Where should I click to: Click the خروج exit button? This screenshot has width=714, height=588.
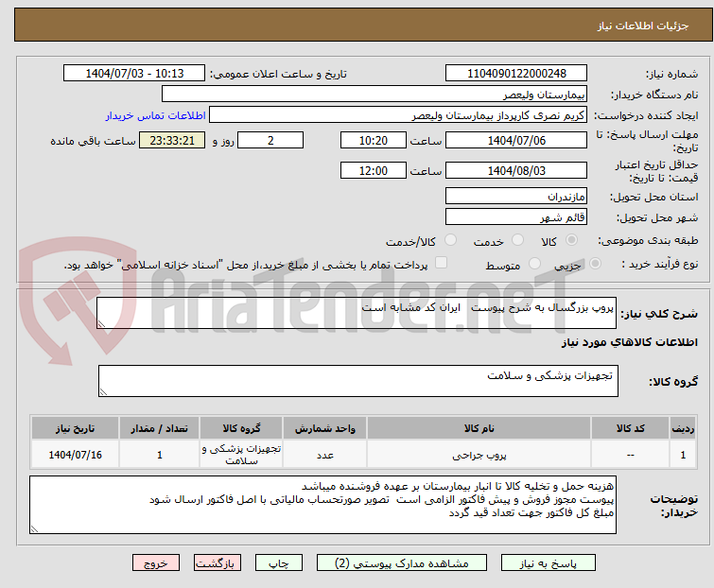156,563
